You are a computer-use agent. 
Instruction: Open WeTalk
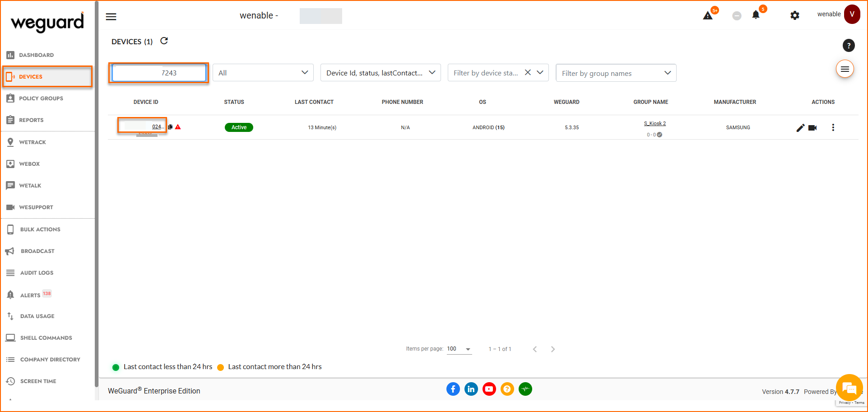click(x=30, y=186)
